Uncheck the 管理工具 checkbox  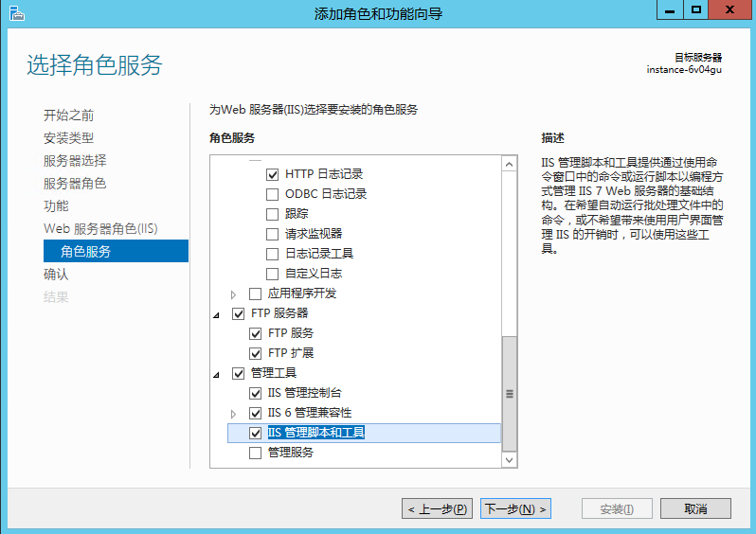[238, 373]
